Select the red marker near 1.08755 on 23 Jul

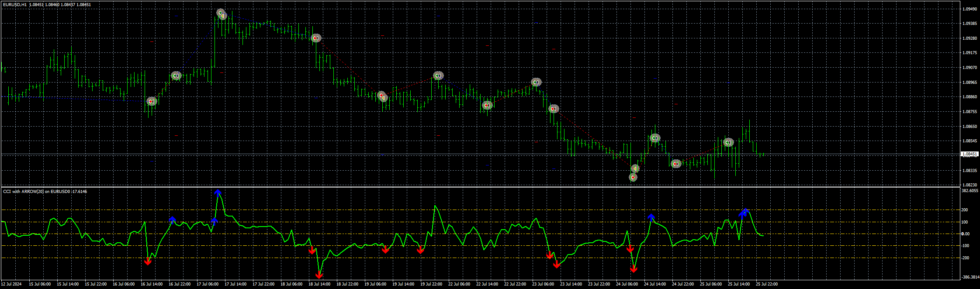pos(554,109)
